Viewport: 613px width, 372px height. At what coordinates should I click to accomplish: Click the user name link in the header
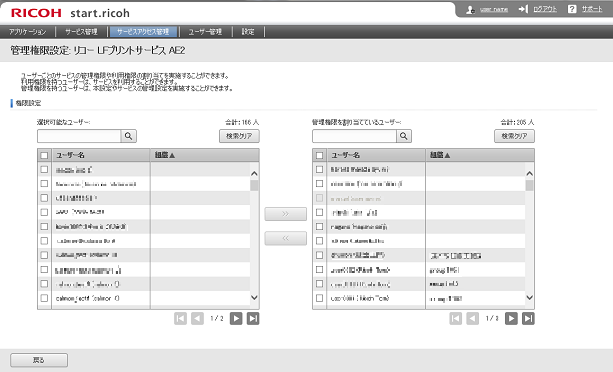click(x=494, y=9)
